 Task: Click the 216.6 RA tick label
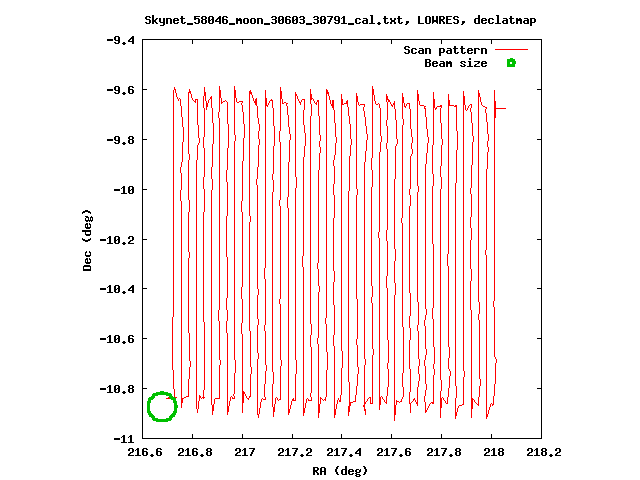(145, 452)
